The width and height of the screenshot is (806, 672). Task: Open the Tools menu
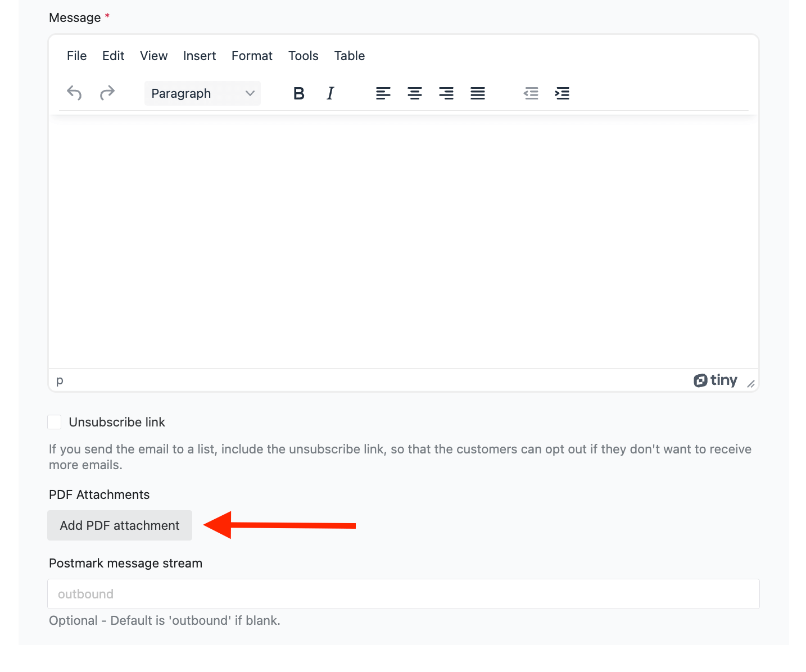304,56
